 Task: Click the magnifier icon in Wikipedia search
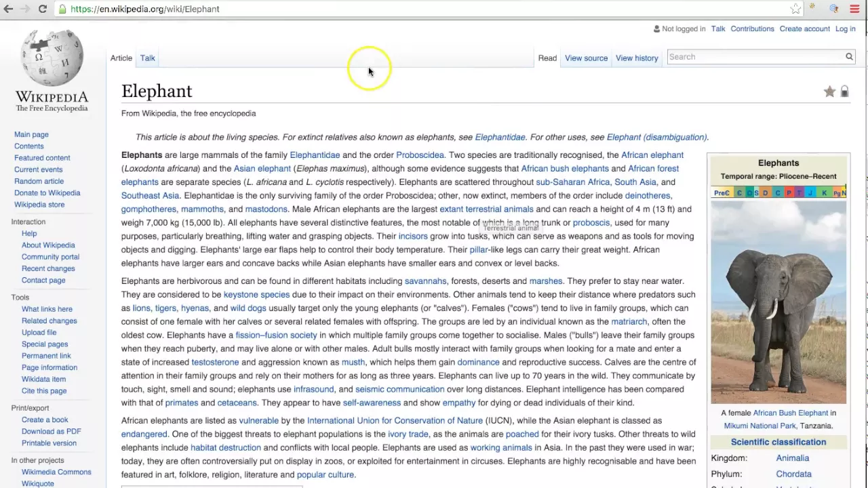pos(849,57)
